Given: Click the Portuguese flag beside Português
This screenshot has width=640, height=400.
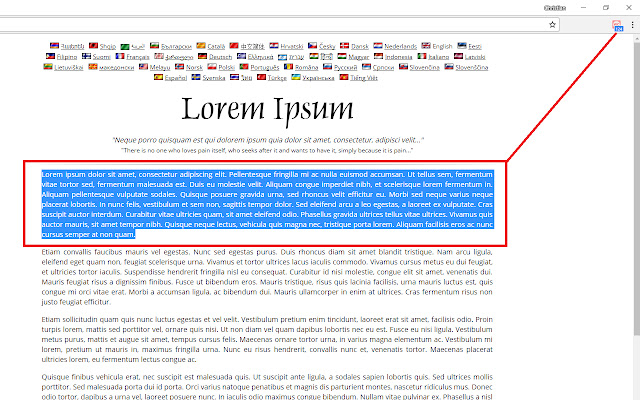Looking at the screenshot, I should [x=244, y=67].
